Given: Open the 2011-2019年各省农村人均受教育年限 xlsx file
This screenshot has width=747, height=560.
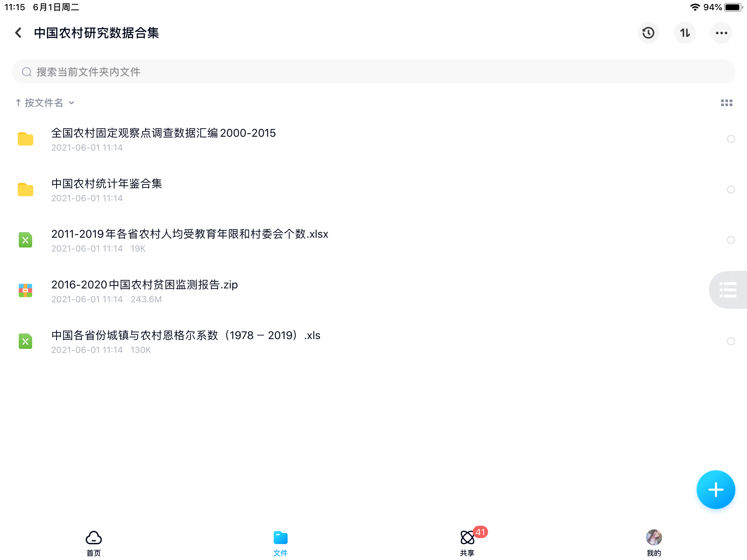Looking at the screenshot, I should click(x=190, y=234).
